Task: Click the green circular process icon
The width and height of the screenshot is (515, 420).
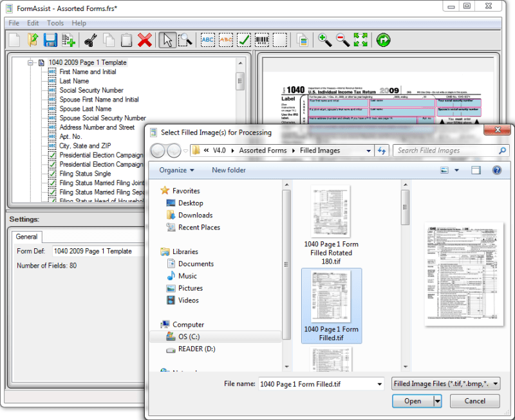Action: [382, 40]
